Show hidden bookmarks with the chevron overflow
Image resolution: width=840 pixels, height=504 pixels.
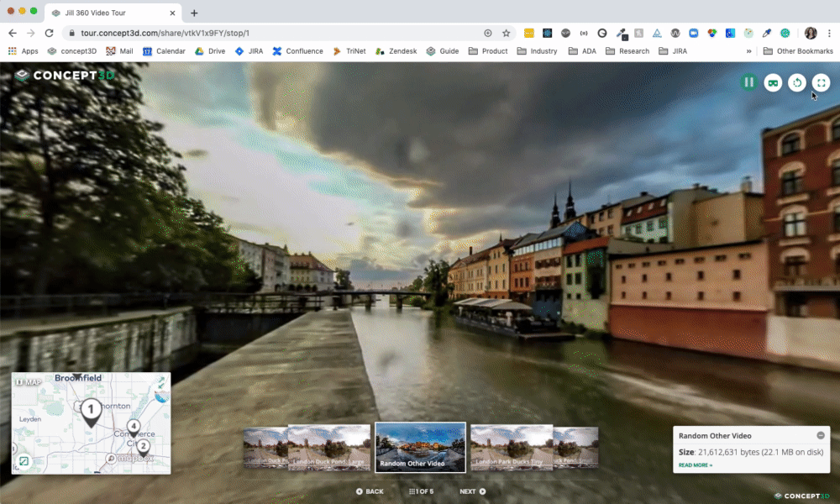click(748, 51)
